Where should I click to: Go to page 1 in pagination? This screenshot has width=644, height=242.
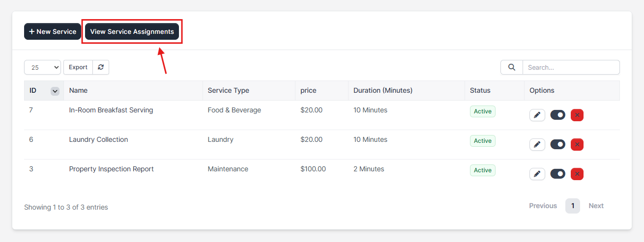[572, 206]
